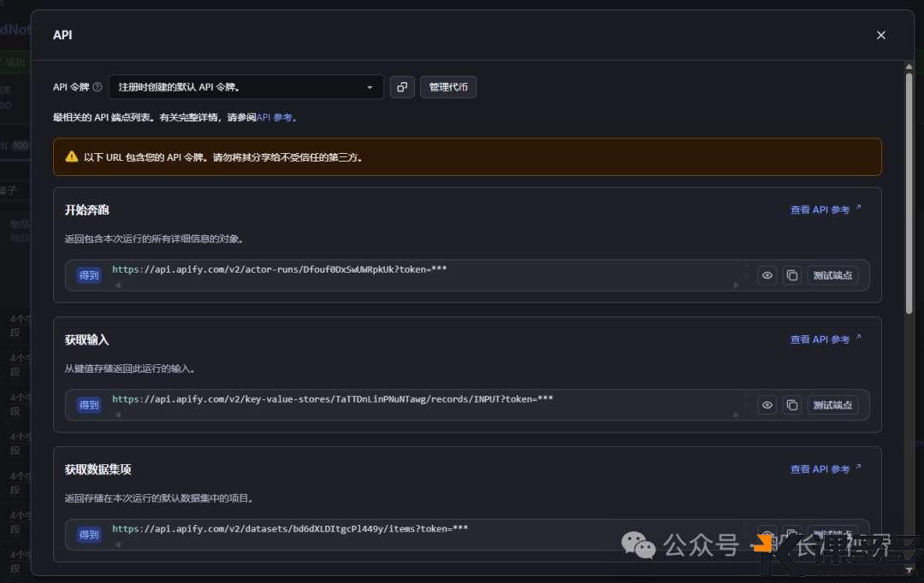Image resolution: width=924 pixels, height=583 pixels.
Task: Copy the actor-runs endpoint URL
Action: [792, 275]
